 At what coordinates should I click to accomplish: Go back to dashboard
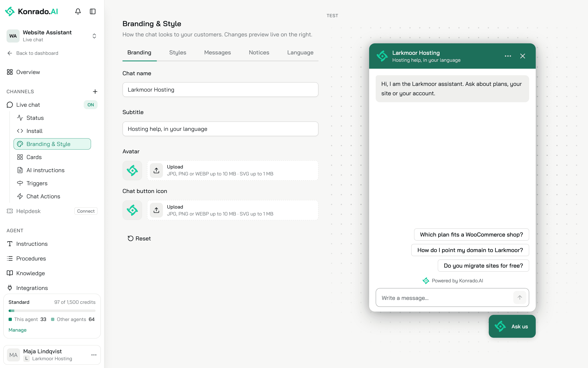tap(32, 53)
